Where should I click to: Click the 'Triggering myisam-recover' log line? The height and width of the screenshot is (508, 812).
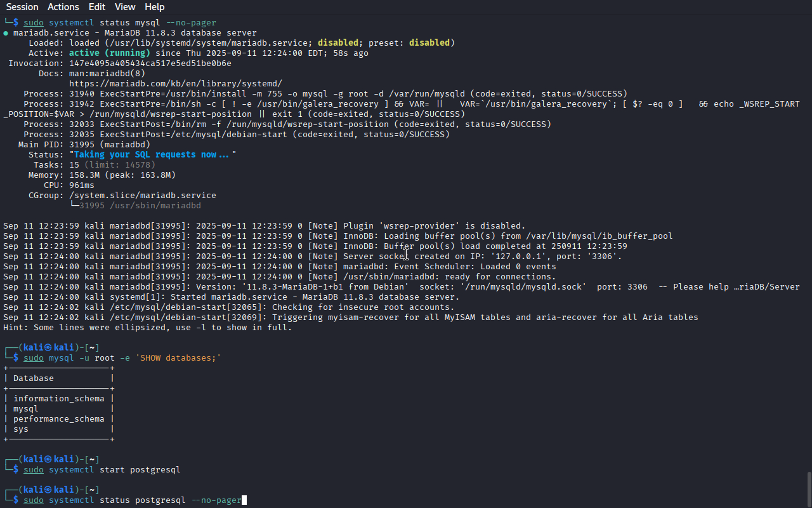point(351,317)
